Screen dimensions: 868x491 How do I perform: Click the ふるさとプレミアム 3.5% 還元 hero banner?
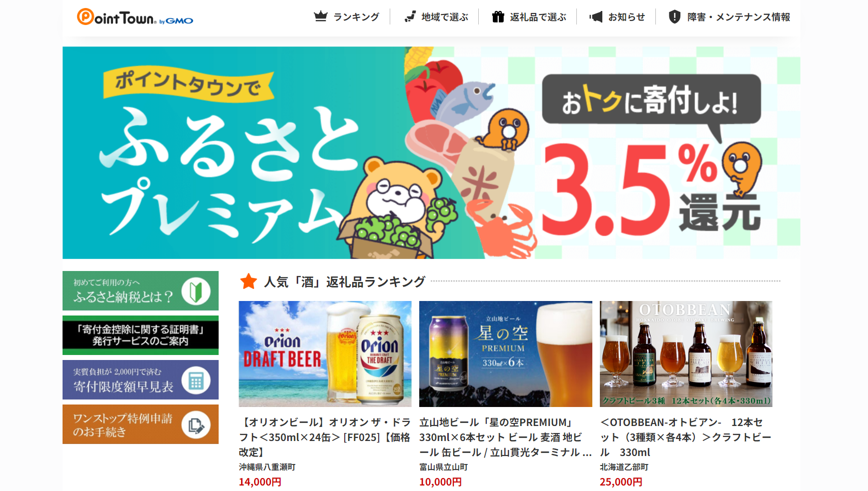pos(431,152)
